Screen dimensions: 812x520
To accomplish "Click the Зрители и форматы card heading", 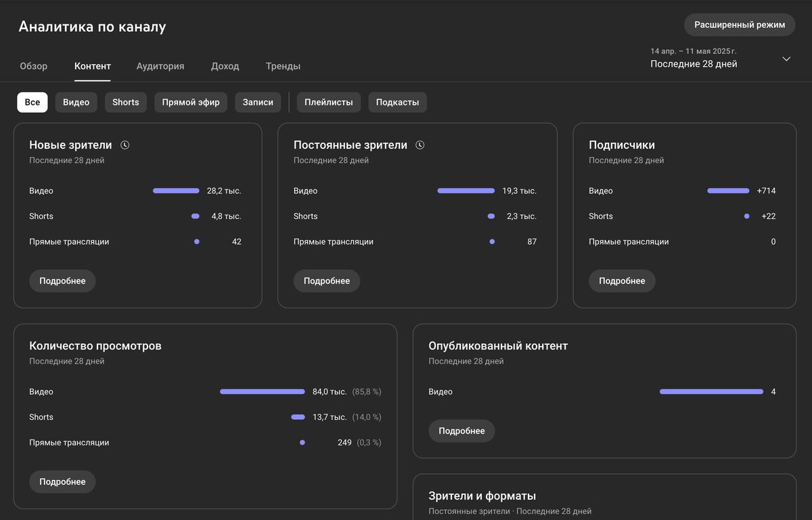I will coord(482,496).
